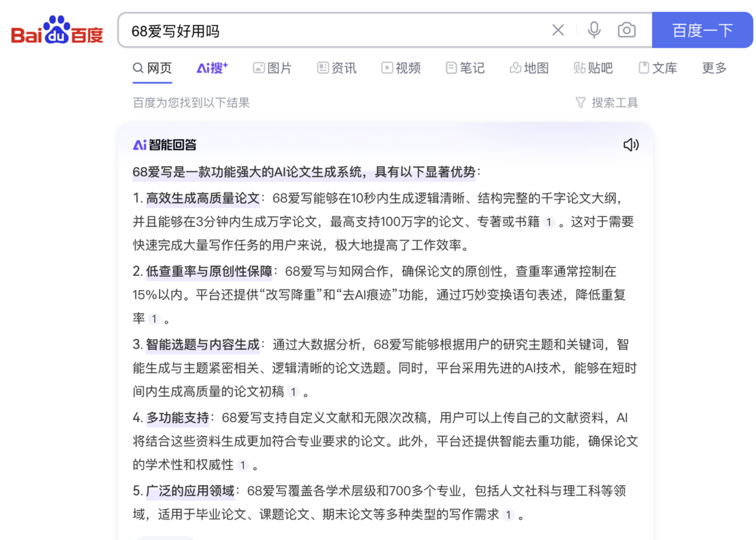
Task: Play the AI answer aloud with the speaker icon
Action: [x=631, y=145]
